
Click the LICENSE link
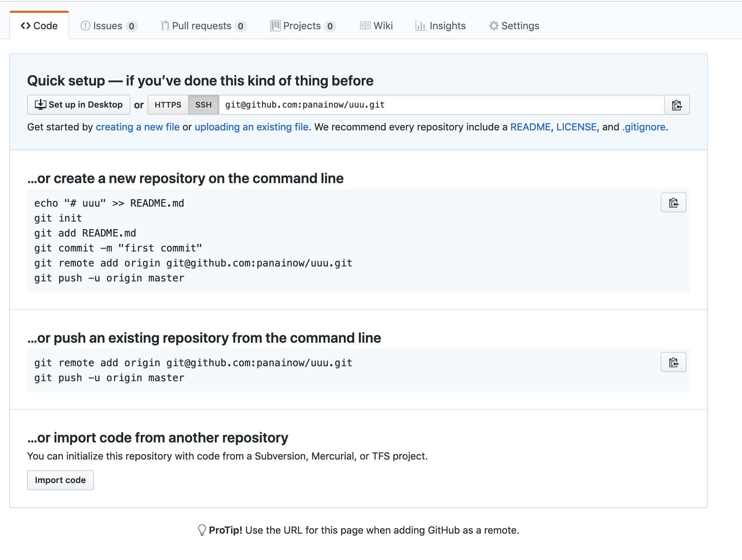click(x=576, y=127)
